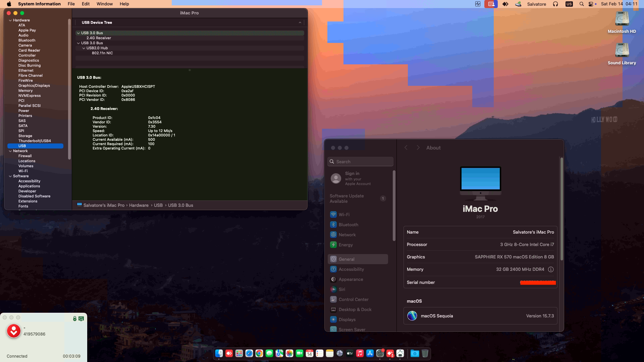The width and height of the screenshot is (644, 362).
Task: Open Maps from the Dock
Action: click(279, 353)
